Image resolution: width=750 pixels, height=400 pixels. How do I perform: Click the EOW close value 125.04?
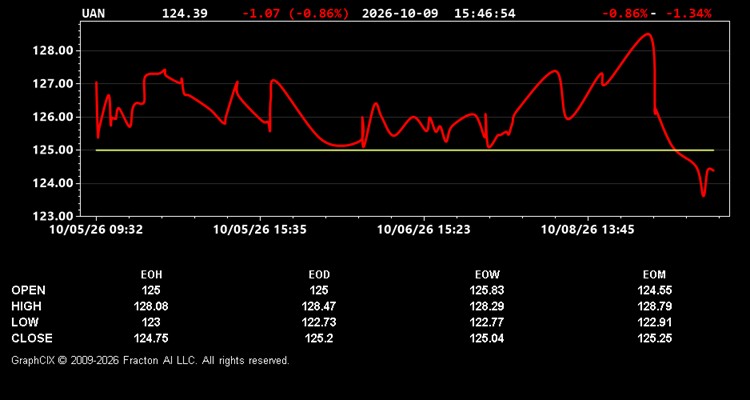pyautogui.click(x=487, y=338)
